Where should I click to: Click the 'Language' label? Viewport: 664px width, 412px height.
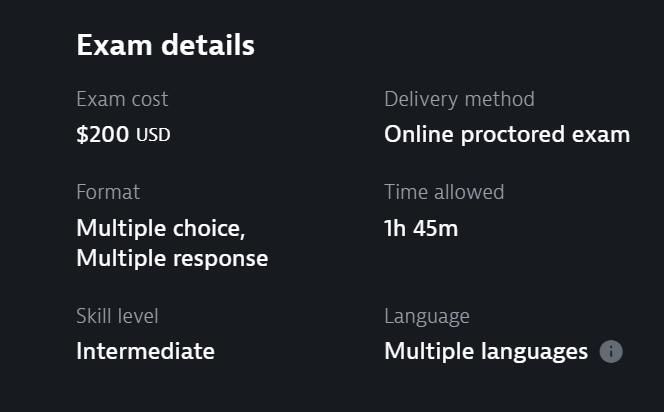[x=427, y=316]
